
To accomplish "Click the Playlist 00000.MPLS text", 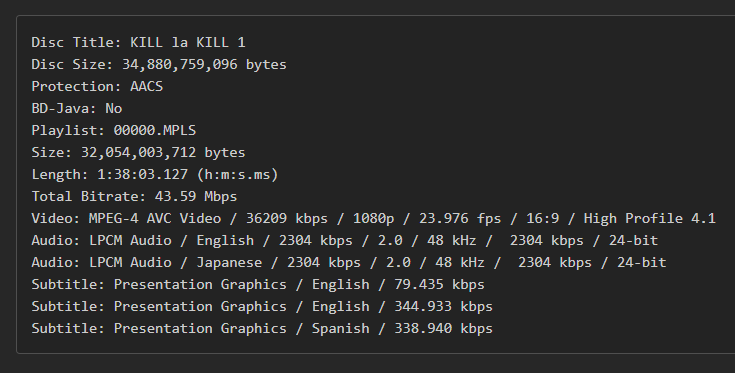I will [113, 130].
